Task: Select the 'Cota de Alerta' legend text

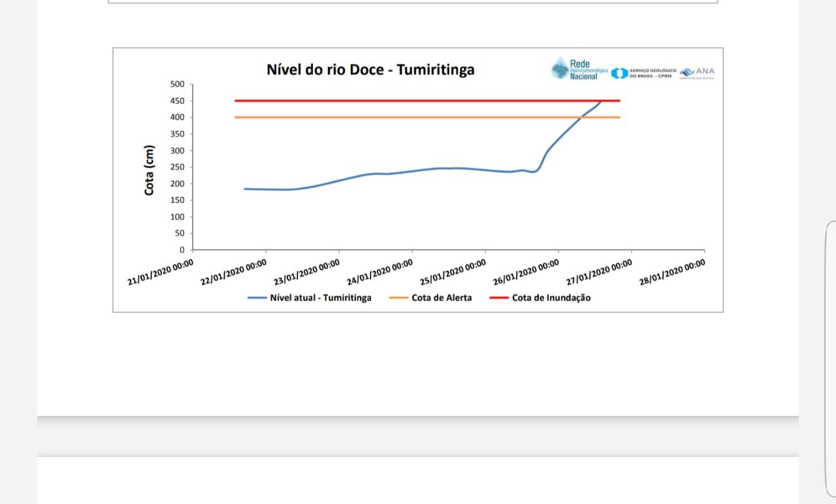Action: point(441,298)
